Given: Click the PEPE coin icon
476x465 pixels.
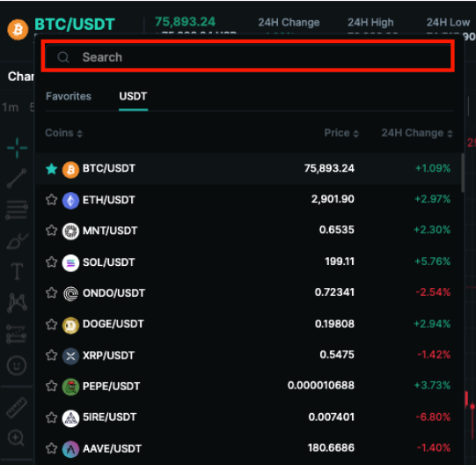Looking at the screenshot, I should pyautogui.click(x=70, y=387).
